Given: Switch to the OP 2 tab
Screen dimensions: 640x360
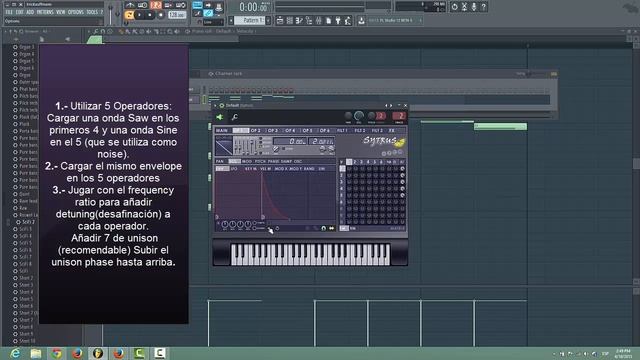Looking at the screenshot, I should [256, 130].
